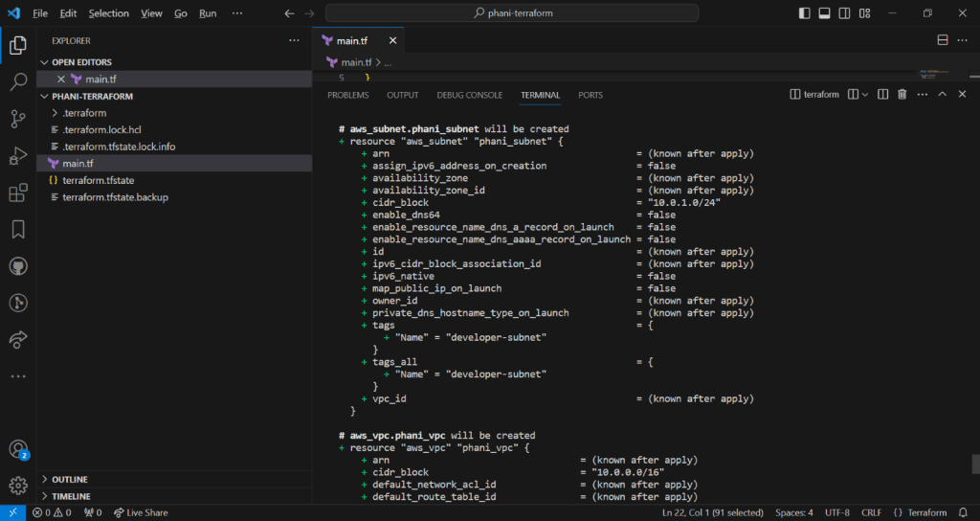Screen dimensions: 980x521
Task: Toggle primary sidebar layout button
Action: [803, 13]
